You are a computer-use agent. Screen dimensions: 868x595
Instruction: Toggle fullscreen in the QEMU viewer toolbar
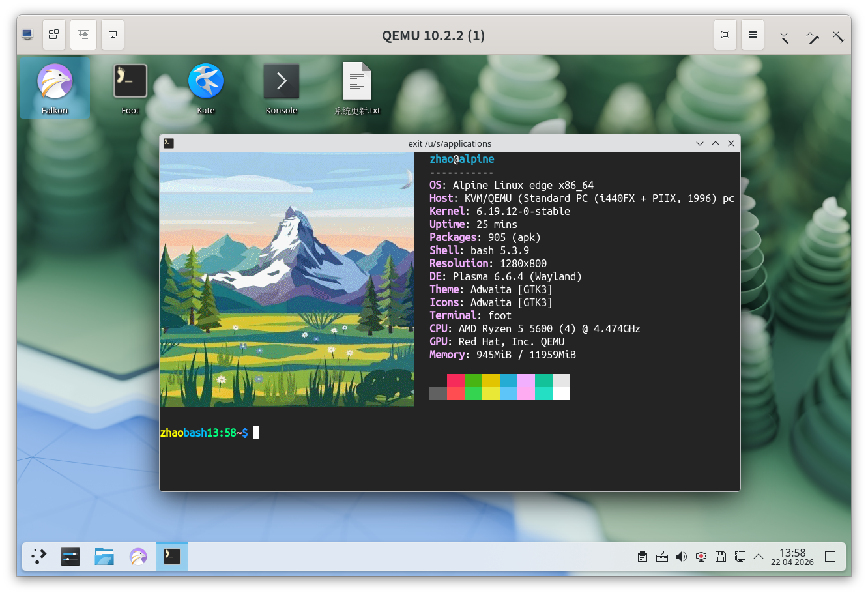[x=725, y=35]
